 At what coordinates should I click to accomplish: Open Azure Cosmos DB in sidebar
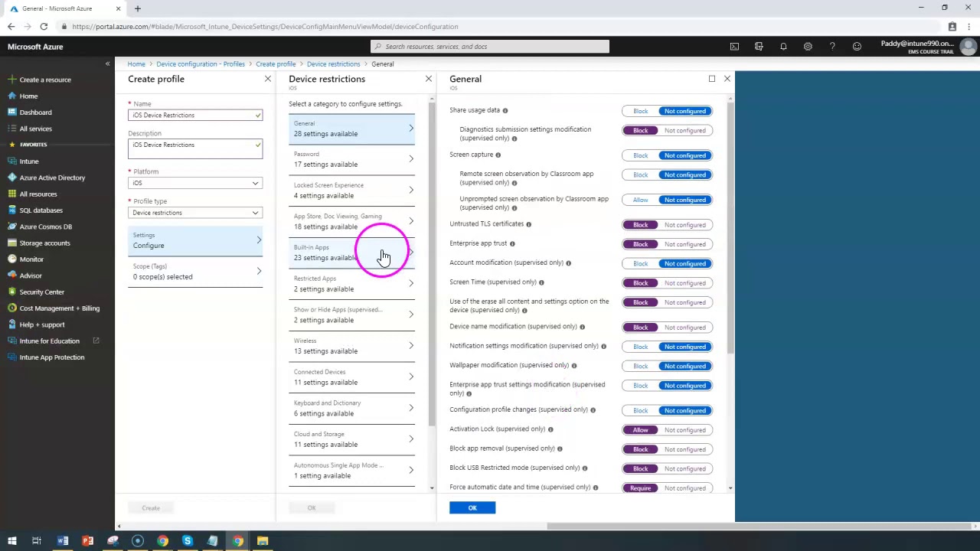point(46,227)
